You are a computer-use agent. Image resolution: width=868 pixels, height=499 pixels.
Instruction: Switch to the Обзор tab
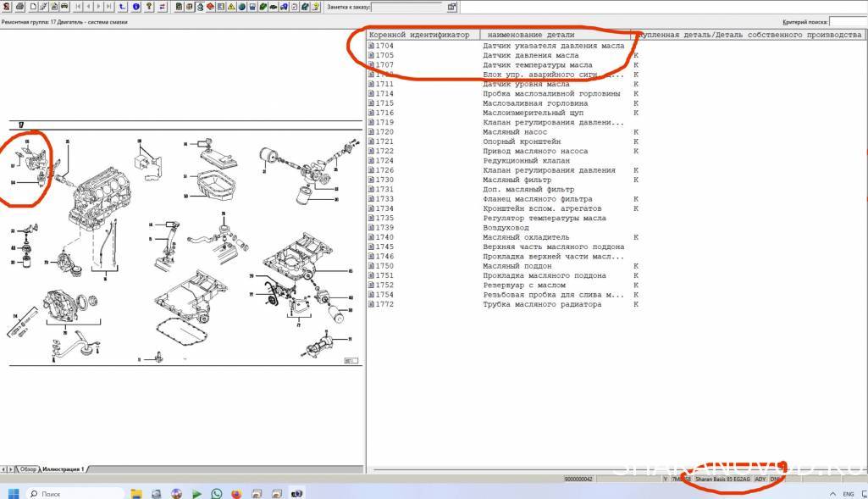click(28, 469)
